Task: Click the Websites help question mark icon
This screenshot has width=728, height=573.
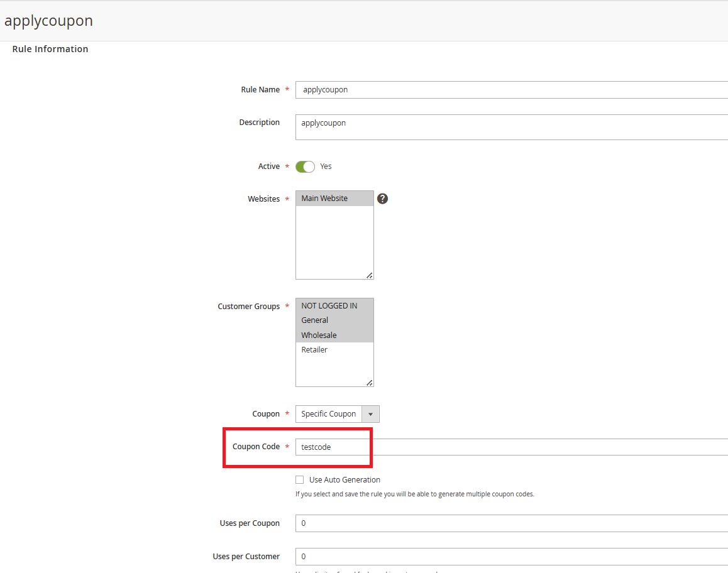Action: [382, 199]
